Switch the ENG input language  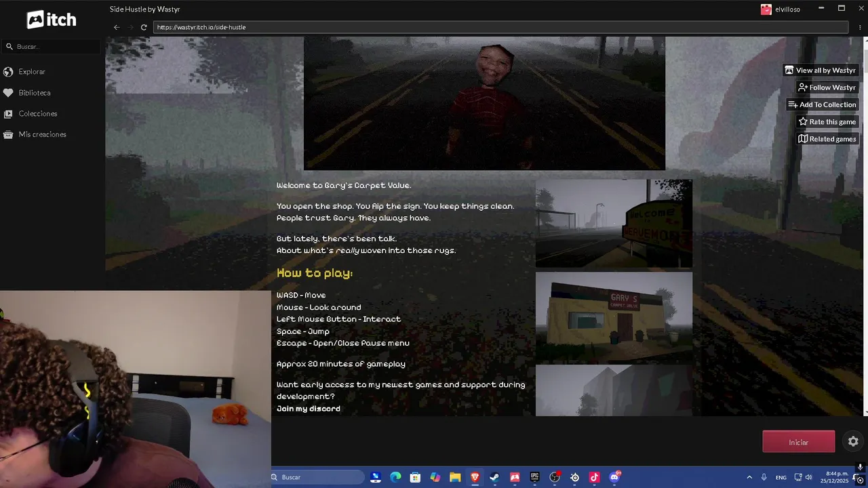[781, 477]
